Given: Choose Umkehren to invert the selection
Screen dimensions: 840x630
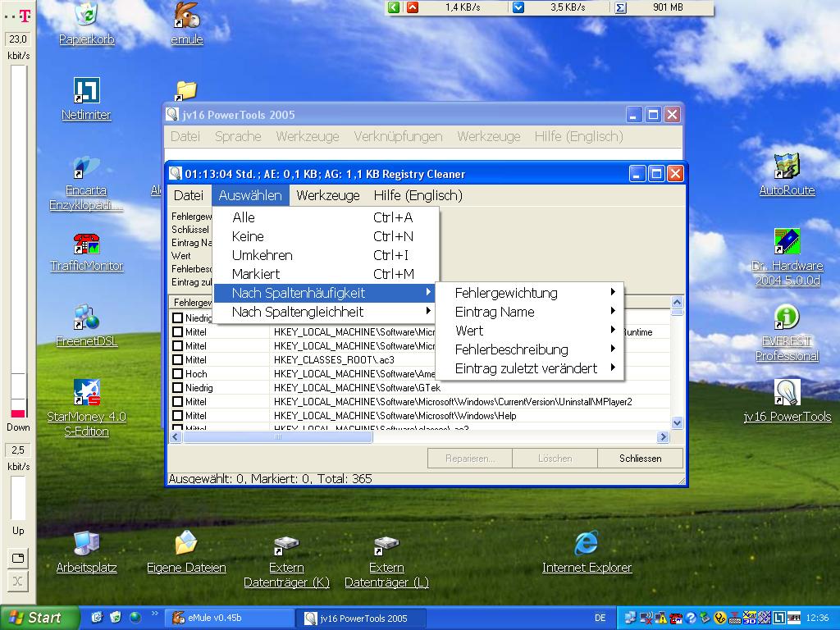Looking at the screenshot, I should tap(326, 255).
